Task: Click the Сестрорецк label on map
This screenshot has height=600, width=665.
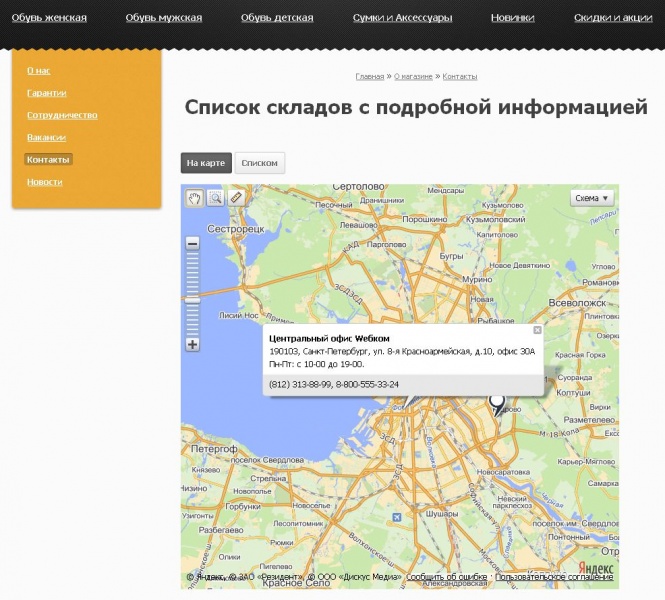Action: pos(236,229)
